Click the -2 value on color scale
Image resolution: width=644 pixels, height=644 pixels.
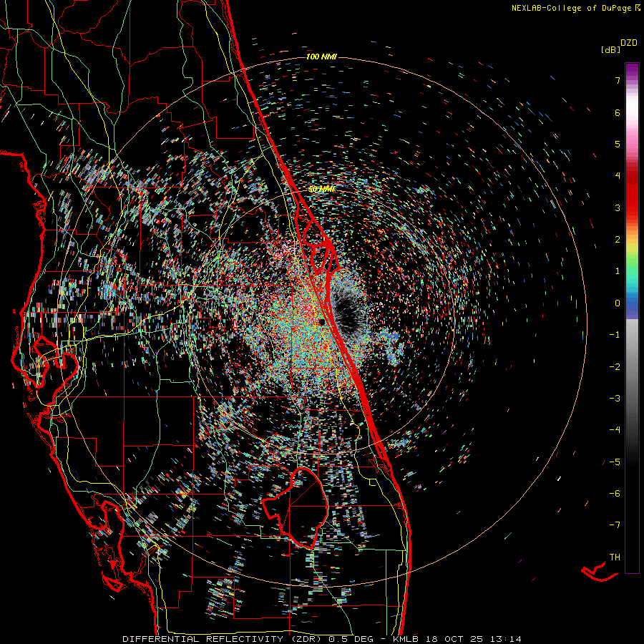(615, 367)
